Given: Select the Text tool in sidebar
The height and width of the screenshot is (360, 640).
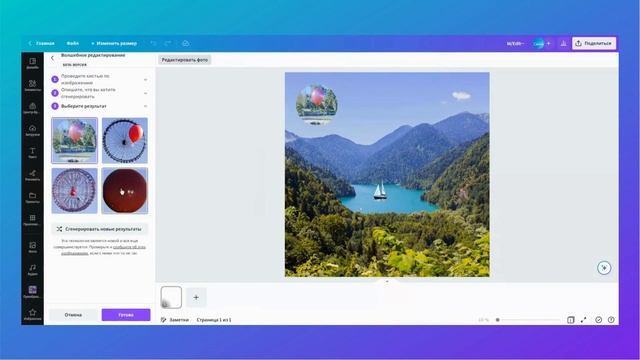Looking at the screenshot, I should [x=33, y=153].
